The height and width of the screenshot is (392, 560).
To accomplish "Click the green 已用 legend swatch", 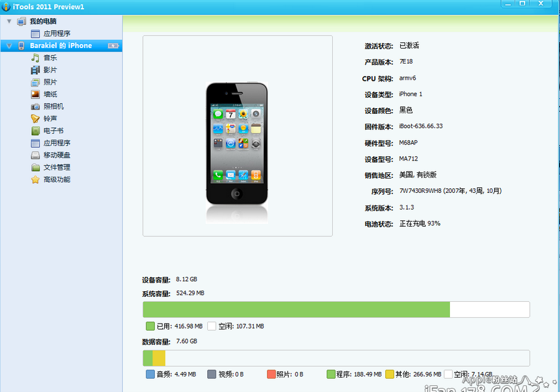I will pos(151,326).
